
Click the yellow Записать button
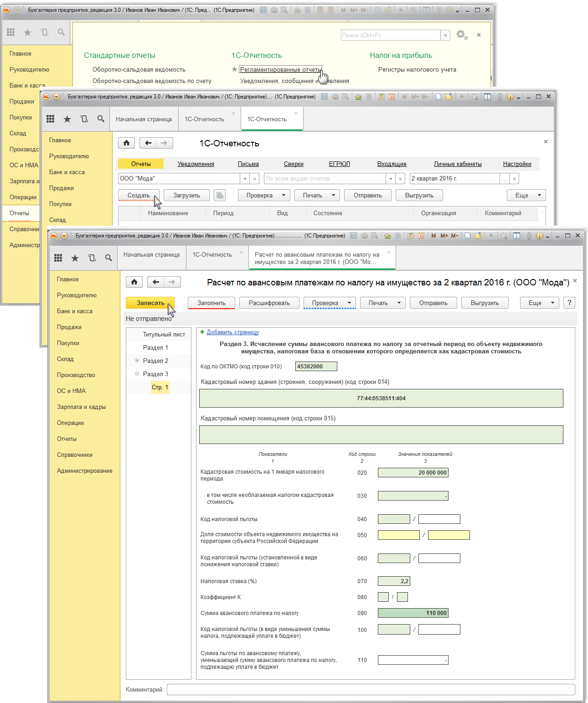point(150,303)
